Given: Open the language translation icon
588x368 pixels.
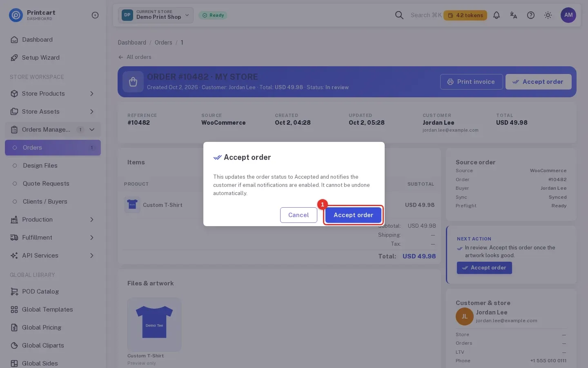Looking at the screenshot, I should tap(514, 15).
